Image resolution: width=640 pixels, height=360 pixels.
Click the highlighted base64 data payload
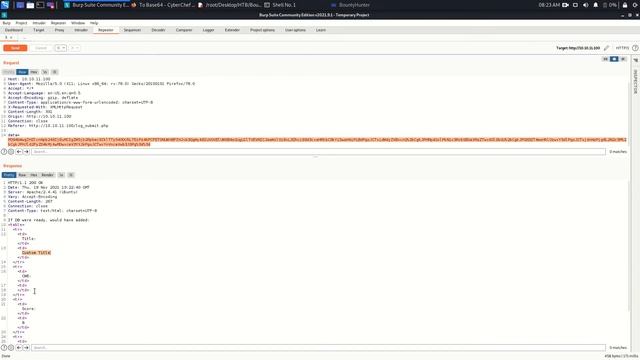tap(317, 142)
